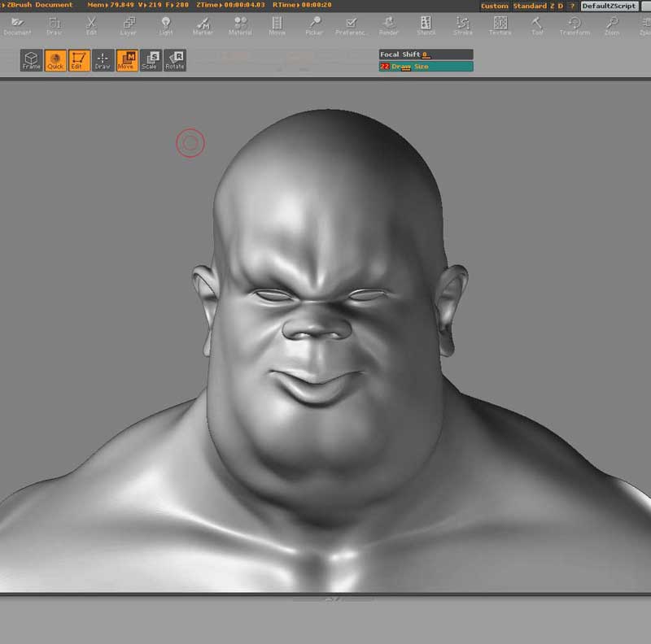Open the Marker palette icon

pos(202,26)
